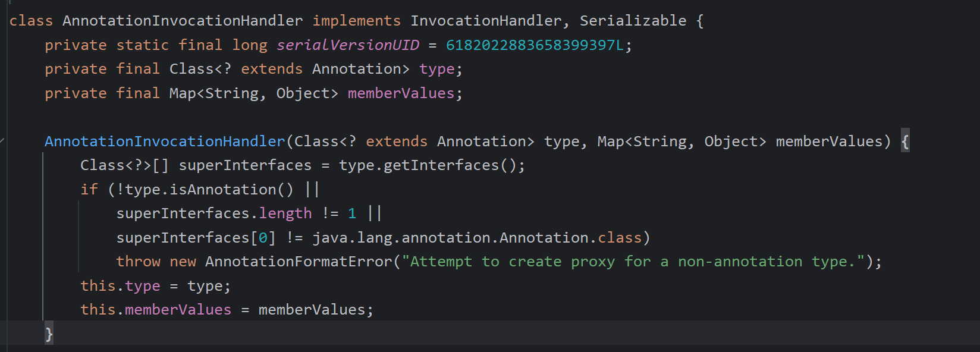Click the "if" keyword
The image size is (980, 352).
[89, 190]
